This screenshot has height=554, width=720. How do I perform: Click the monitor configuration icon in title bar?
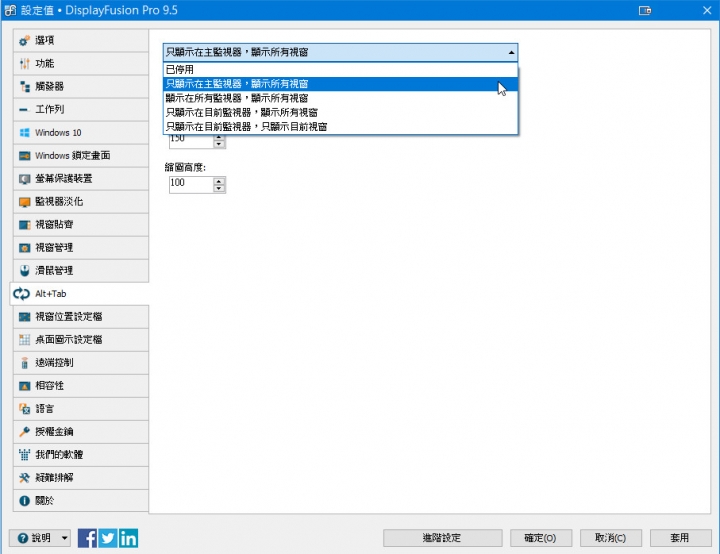click(645, 10)
